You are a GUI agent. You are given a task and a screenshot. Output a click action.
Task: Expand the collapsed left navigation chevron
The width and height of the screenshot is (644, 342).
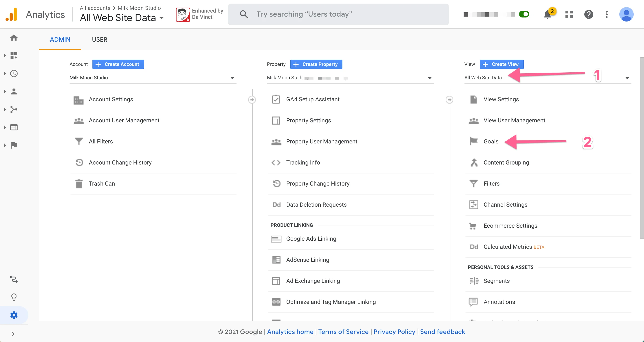coord(13,334)
